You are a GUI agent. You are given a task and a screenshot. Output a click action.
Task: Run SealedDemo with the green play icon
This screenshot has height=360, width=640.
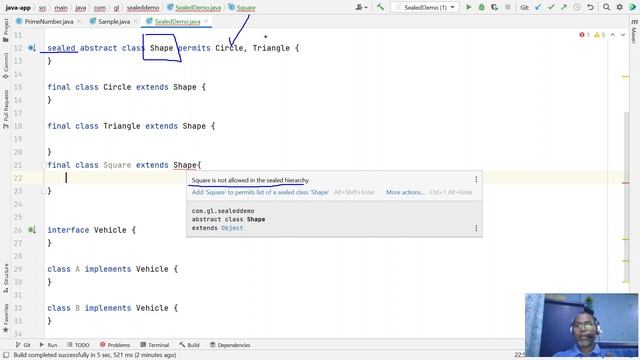pos(469,7)
